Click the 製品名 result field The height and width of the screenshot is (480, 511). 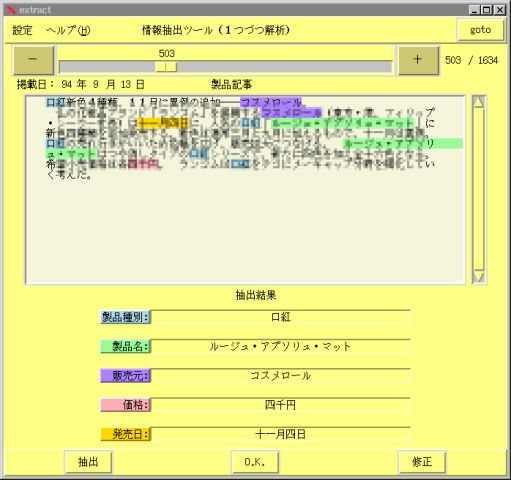[281, 346]
